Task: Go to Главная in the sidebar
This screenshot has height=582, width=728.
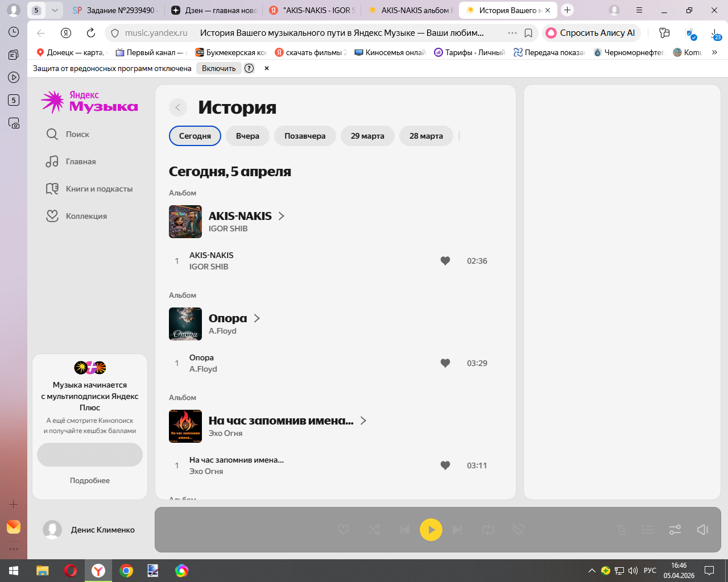Action: 71,161
